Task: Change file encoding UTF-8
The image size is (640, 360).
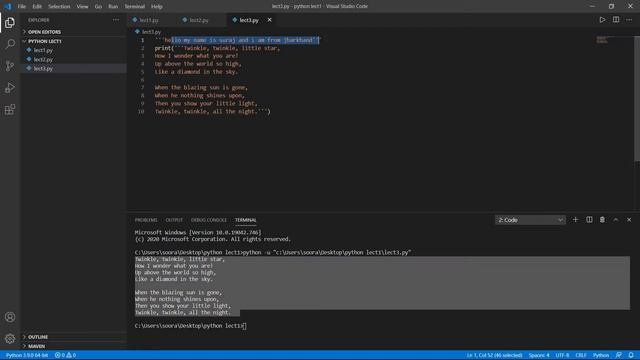Action: (x=562, y=355)
